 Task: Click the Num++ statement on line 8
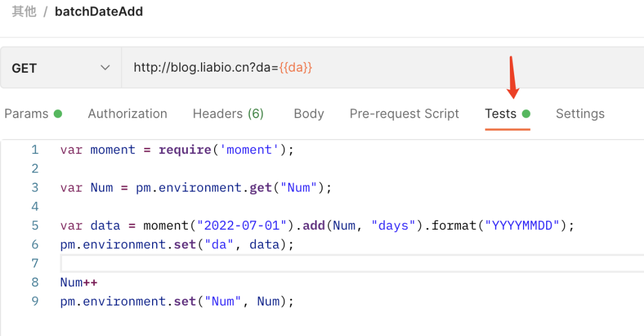(79, 282)
